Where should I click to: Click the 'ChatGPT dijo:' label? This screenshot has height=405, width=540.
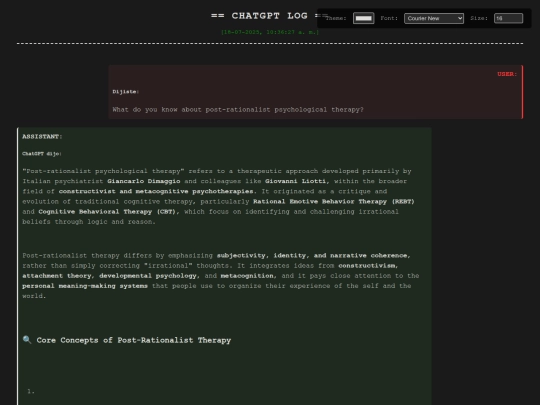tap(42, 154)
